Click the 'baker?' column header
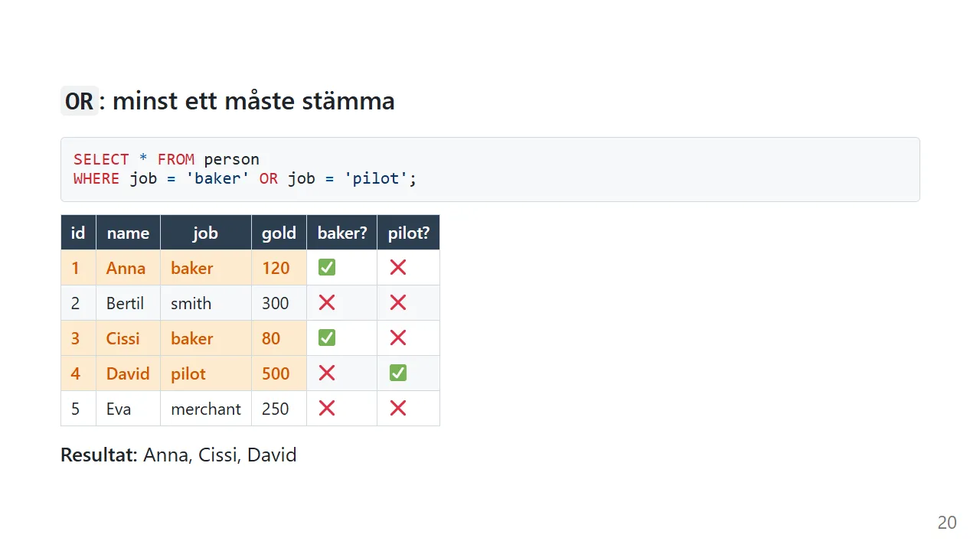The width and height of the screenshot is (980, 551). click(341, 233)
